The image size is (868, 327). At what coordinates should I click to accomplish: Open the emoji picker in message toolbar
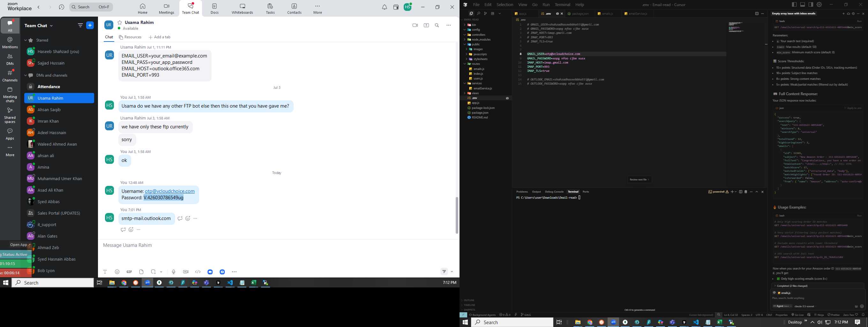pos(117,272)
